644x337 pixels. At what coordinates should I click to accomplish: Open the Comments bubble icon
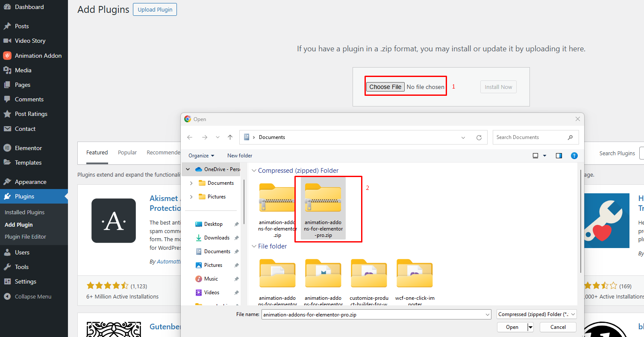7,99
